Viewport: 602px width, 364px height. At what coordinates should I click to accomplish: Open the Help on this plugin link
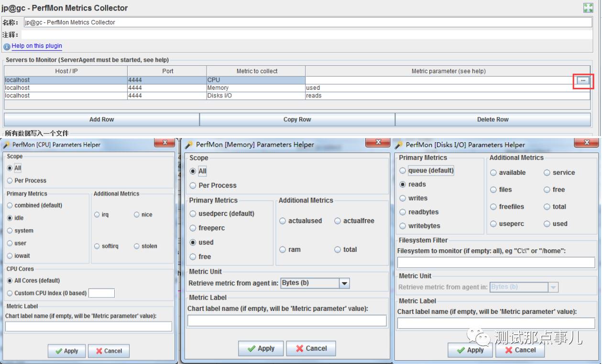click(x=37, y=46)
